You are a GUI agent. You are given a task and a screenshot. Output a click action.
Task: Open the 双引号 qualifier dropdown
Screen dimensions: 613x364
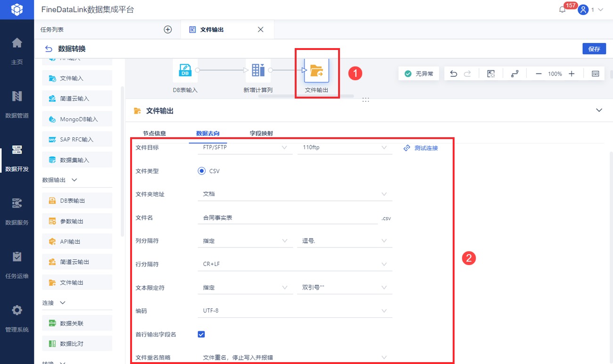coord(345,288)
